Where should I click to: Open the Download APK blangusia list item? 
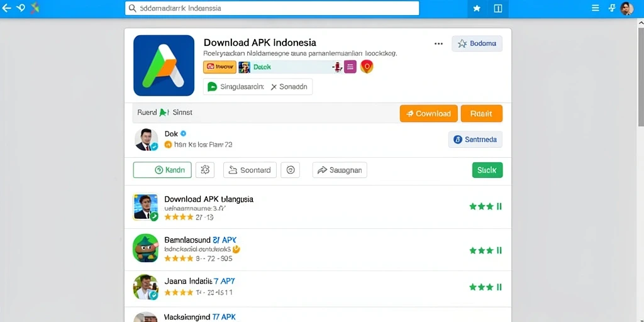[318, 207]
